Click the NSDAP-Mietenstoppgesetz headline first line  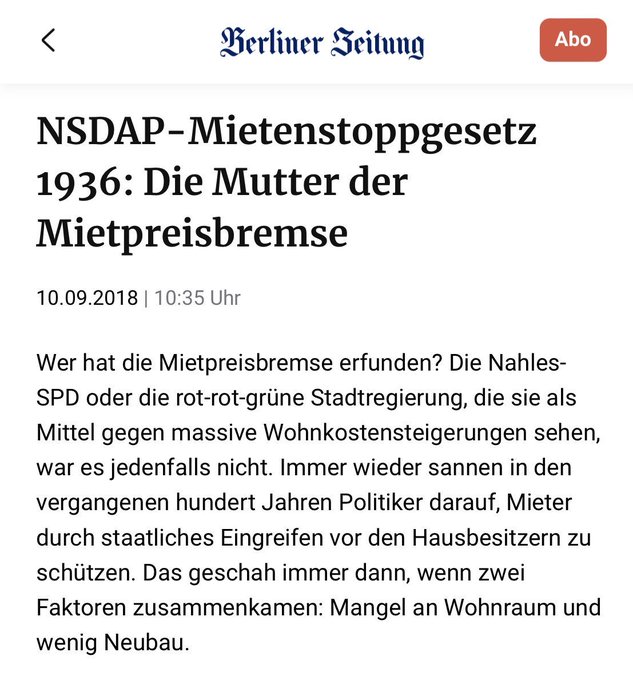(287, 132)
